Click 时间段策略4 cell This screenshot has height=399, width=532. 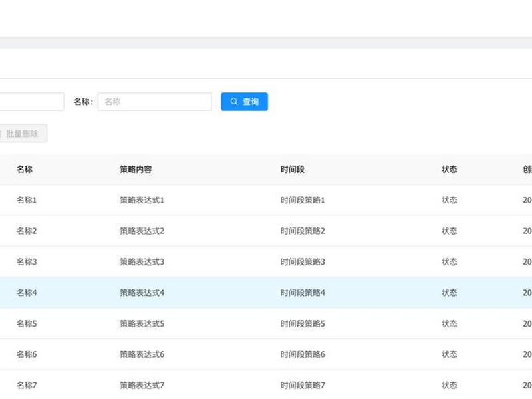tap(303, 293)
